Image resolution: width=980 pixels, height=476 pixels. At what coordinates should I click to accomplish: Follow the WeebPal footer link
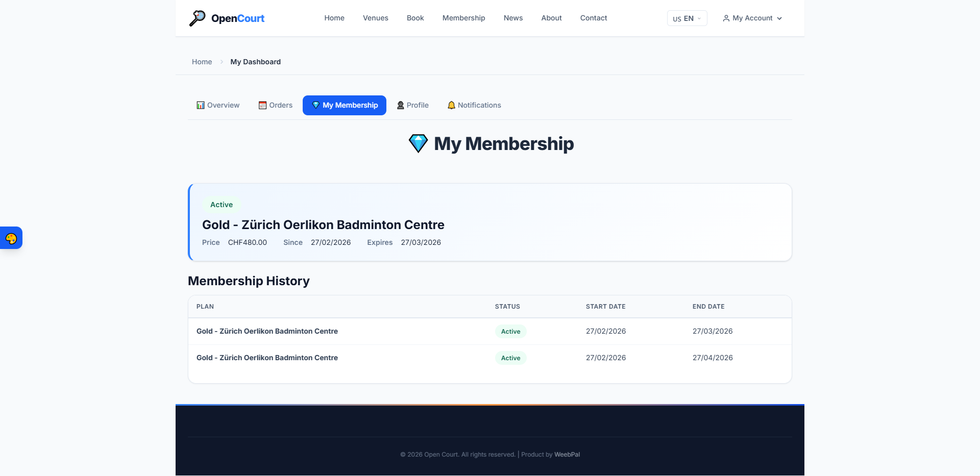point(567,455)
